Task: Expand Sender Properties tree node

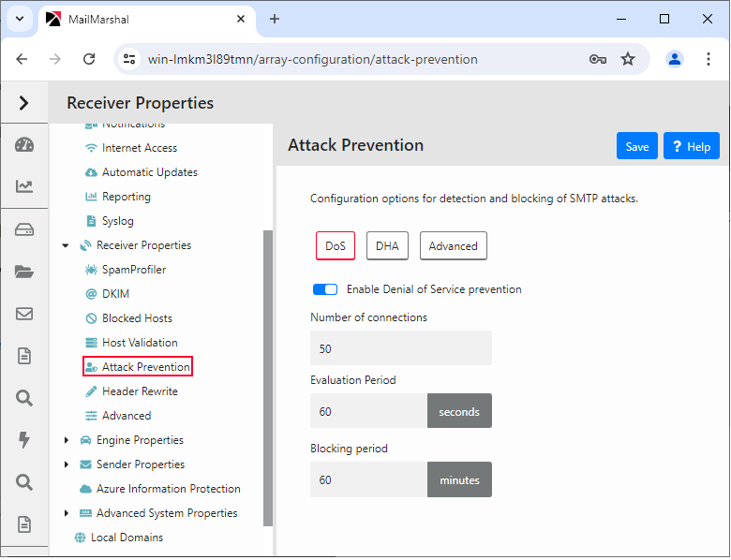Action: [66, 464]
